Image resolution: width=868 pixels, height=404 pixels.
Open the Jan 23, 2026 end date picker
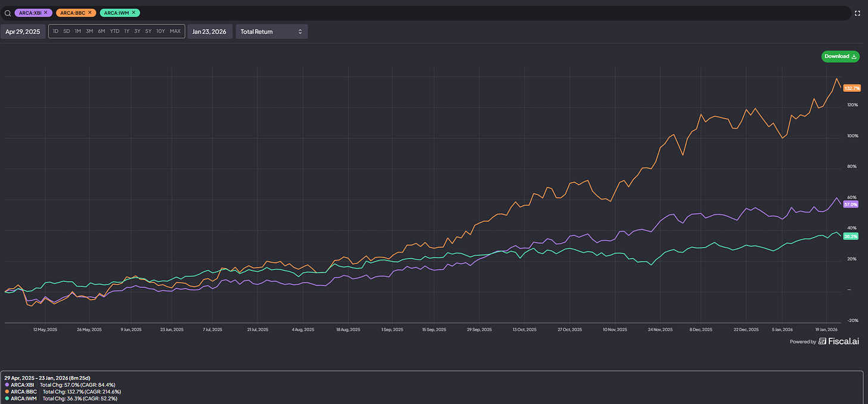209,32
